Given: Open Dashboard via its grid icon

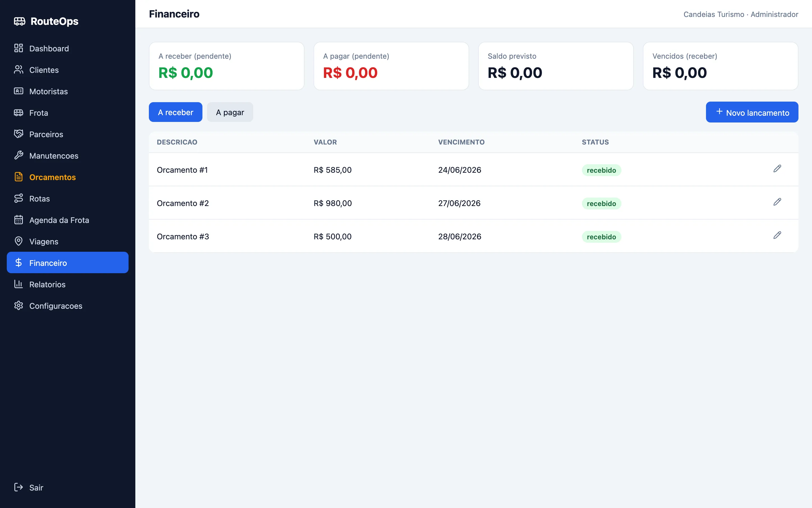Looking at the screenshot, I should point(18,48).
